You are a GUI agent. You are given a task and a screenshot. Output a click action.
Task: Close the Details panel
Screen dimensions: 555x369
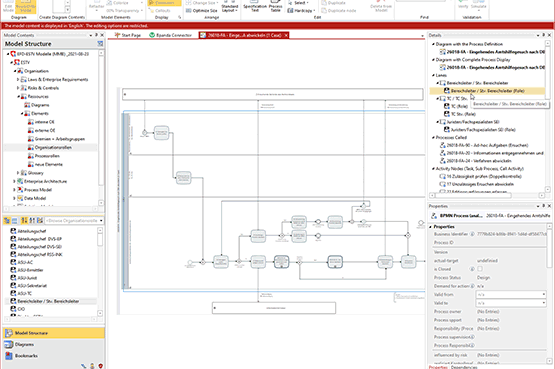(549, 35)
